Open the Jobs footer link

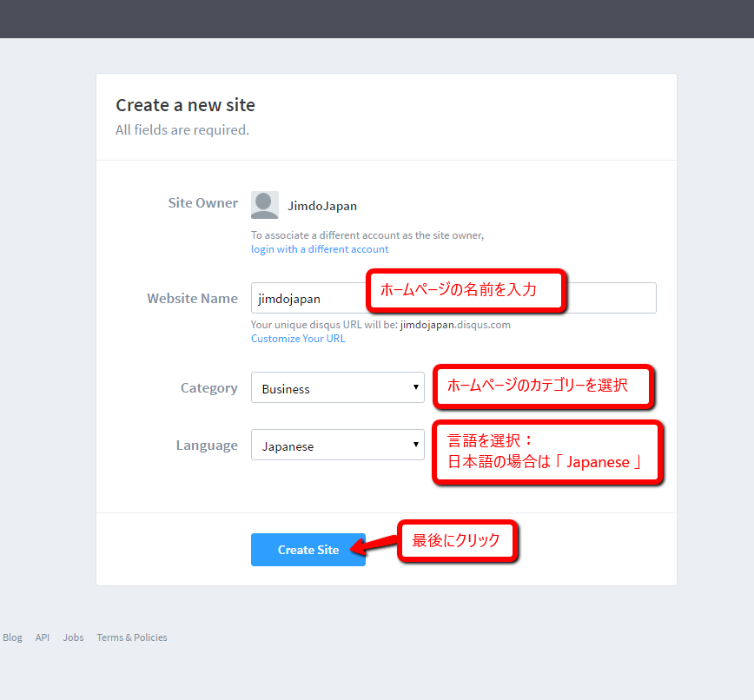[72, 637]
